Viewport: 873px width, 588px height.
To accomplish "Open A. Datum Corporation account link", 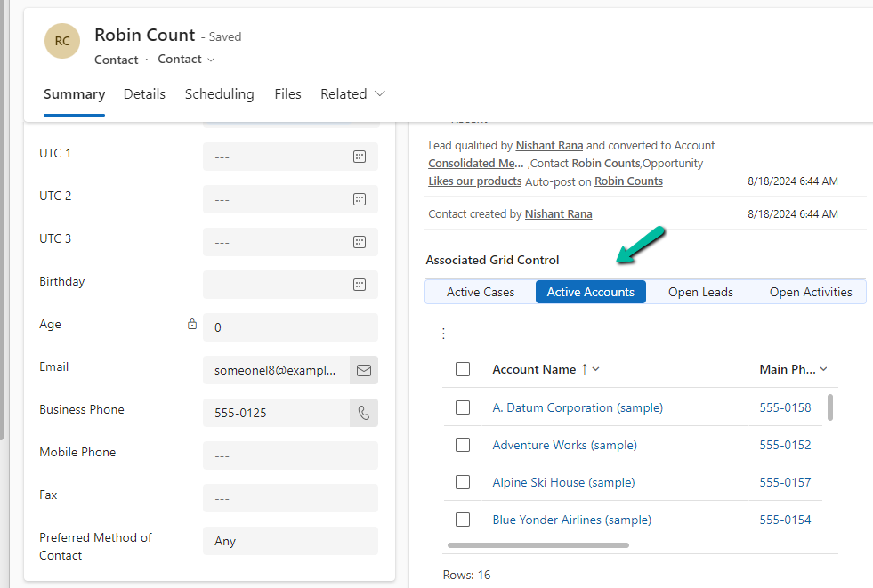I will click(578, 407).
